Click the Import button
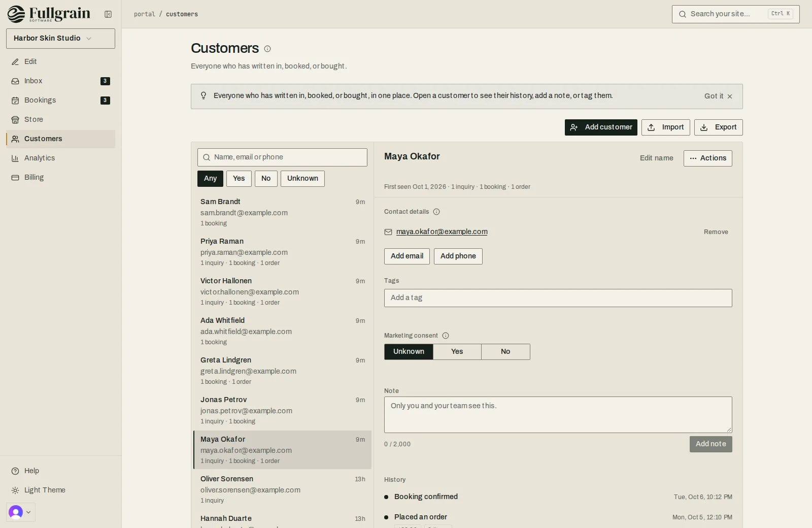812x528 pixels. click(665, 127)
